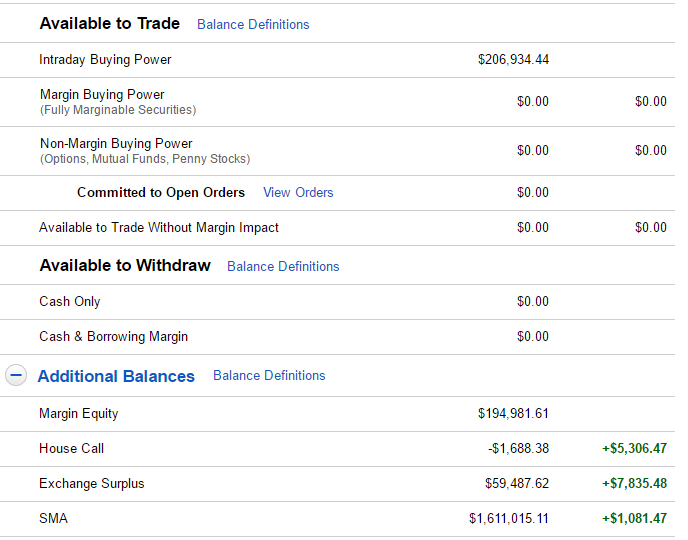Select the Intraday Buying Power label
Image resolution: width=688 pixels, height=540 pixels.
click(105, 59)
